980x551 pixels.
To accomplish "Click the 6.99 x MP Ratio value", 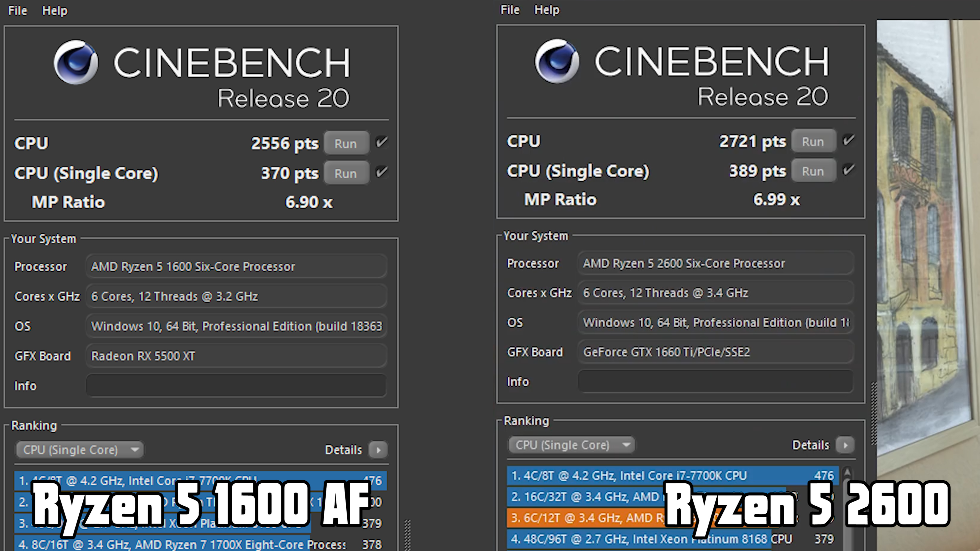I will 776,200.
